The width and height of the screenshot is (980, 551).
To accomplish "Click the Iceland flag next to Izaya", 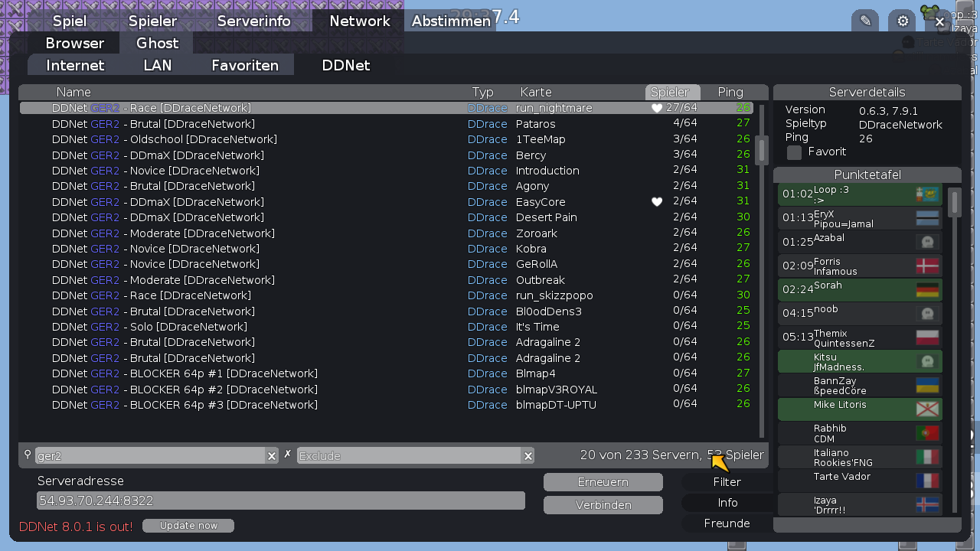I will click(x=926, y=504).
